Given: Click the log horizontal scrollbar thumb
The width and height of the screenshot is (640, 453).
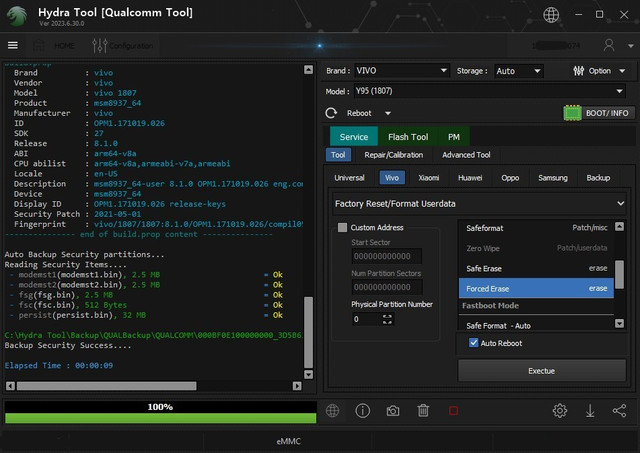Looking at the screenshot, I should [x=107, y=386].
